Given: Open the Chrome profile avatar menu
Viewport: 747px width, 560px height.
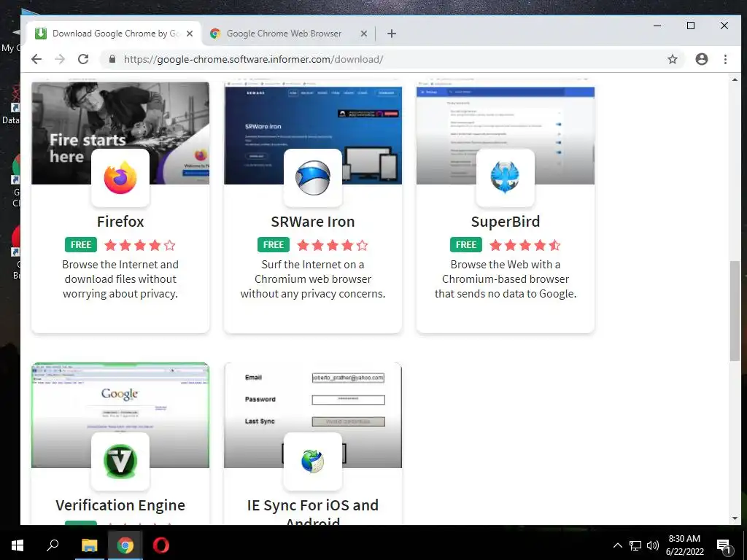Looking at the screenshot, I should [x=701, y=59].
